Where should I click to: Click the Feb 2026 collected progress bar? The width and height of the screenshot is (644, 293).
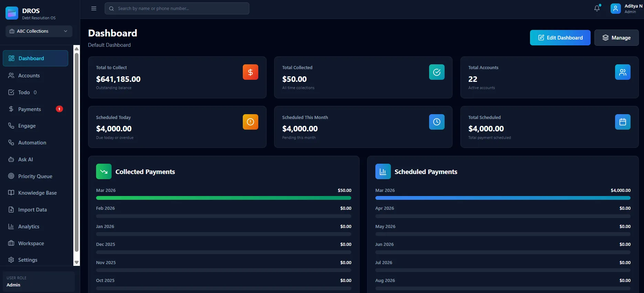point(224,216)
